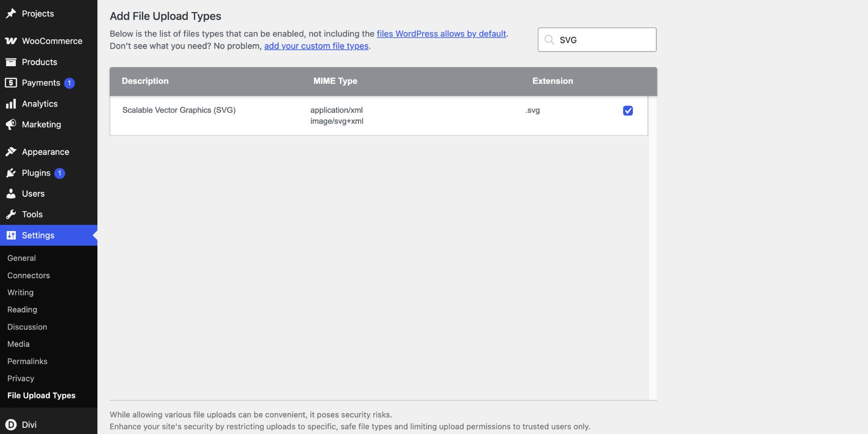868x434 pixels.
Task: Click the Products archive icon
Action: click(11, 62)
